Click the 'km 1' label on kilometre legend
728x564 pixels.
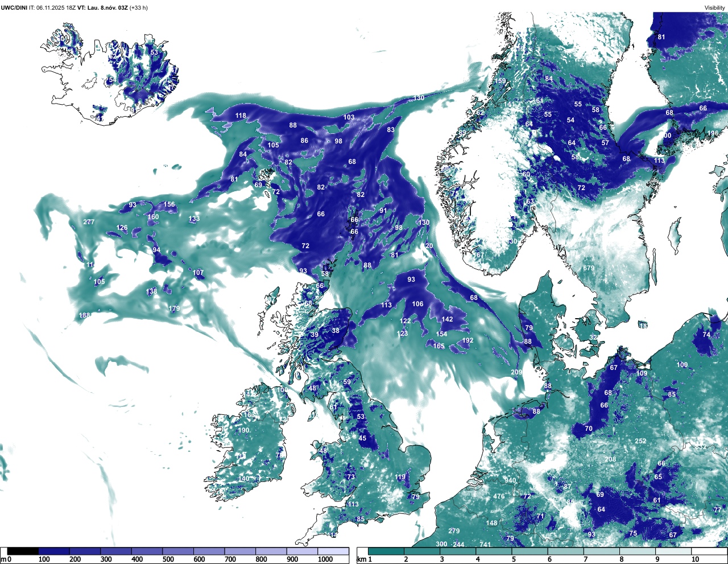(365, 559)
